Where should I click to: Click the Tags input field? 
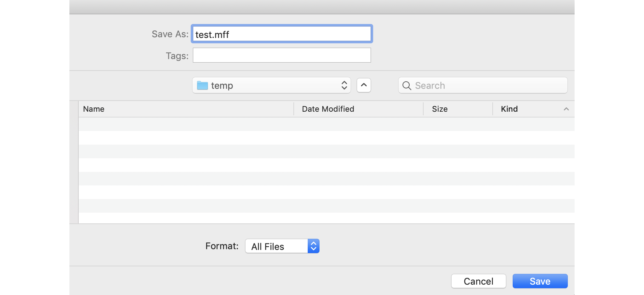click(x=282, y=55)
